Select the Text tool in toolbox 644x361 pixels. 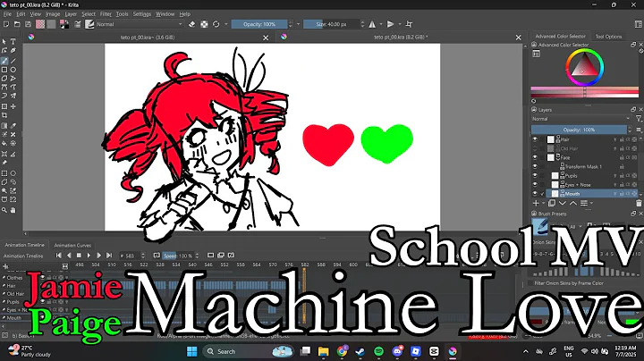13,41
